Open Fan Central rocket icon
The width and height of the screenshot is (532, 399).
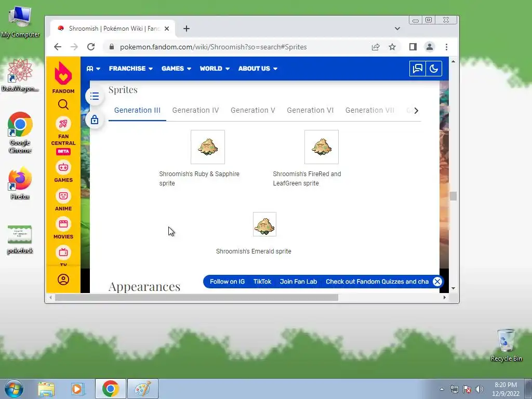63,124
